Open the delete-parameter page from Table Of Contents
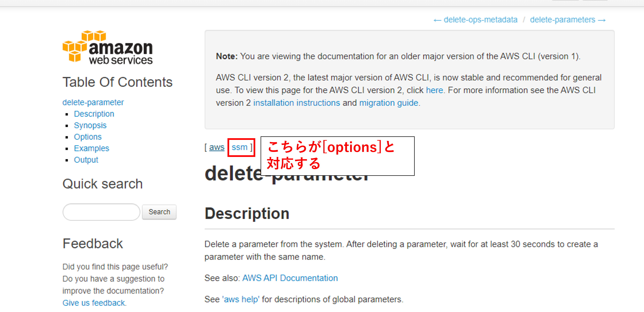This screenshot has width=644, height=312. [93, 102]
